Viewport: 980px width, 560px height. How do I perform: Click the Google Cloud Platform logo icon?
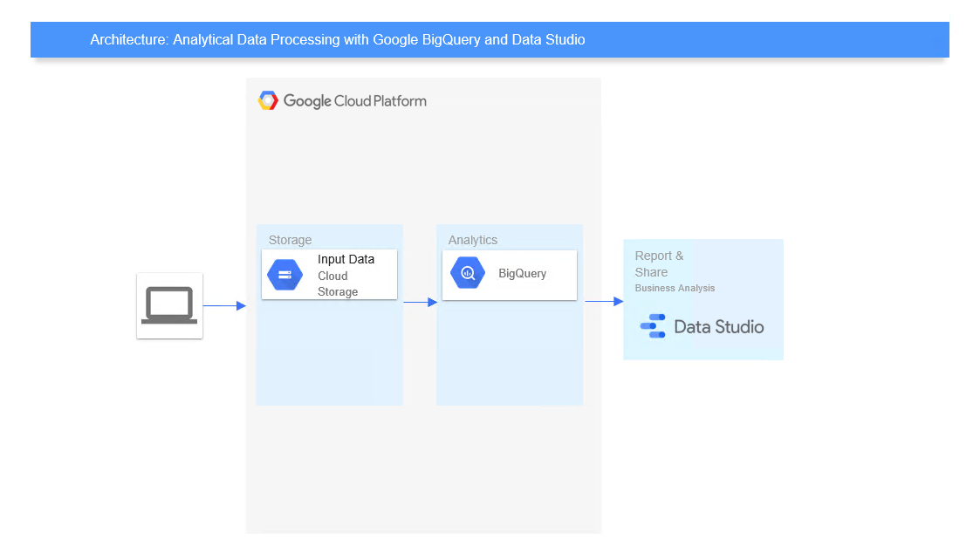click(268, 100)
